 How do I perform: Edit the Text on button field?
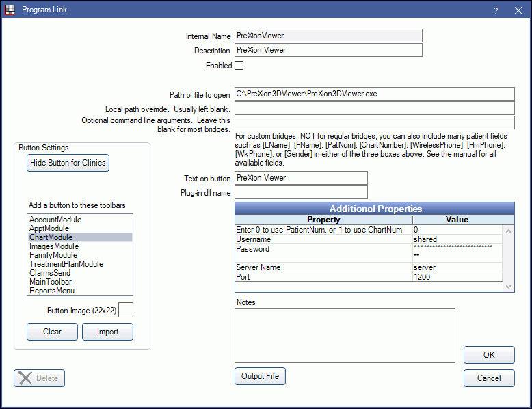click(301, 178)
